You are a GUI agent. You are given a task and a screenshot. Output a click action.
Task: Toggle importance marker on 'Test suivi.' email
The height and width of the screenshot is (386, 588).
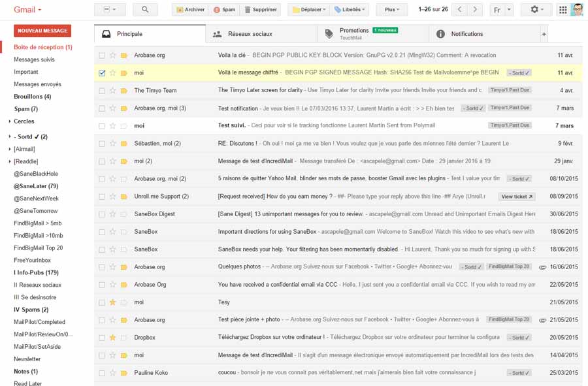[123, 126]
